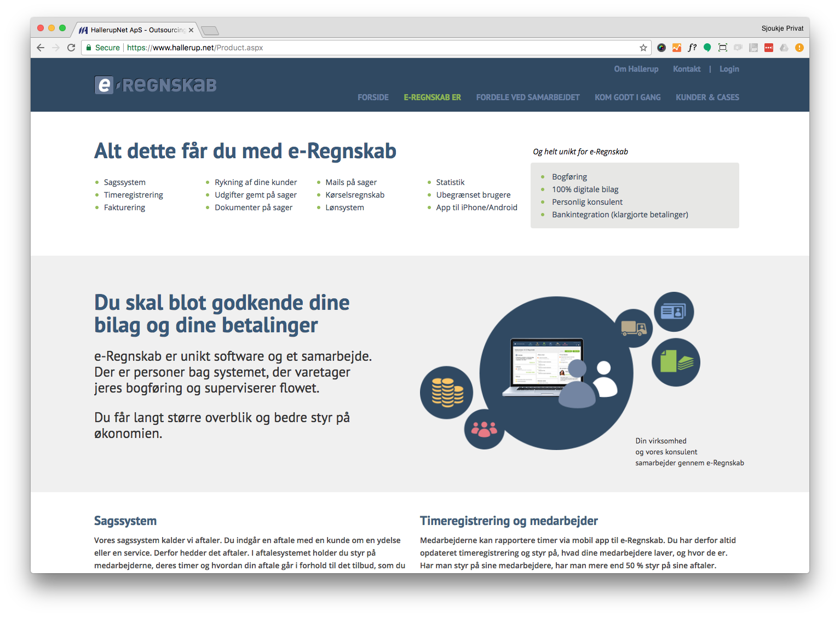Open KOM GODT I GANG menu item
Screen dimensions: 840x617
(x=628, y=97)
